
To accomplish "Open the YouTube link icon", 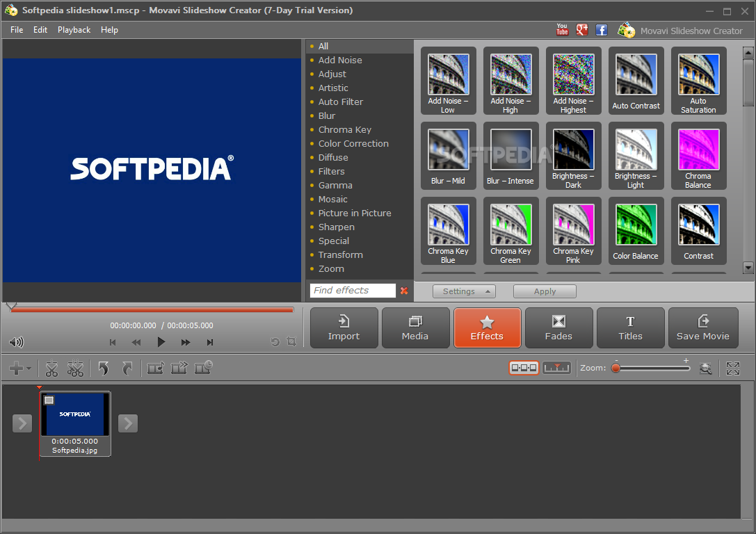I will coord(562,30).
